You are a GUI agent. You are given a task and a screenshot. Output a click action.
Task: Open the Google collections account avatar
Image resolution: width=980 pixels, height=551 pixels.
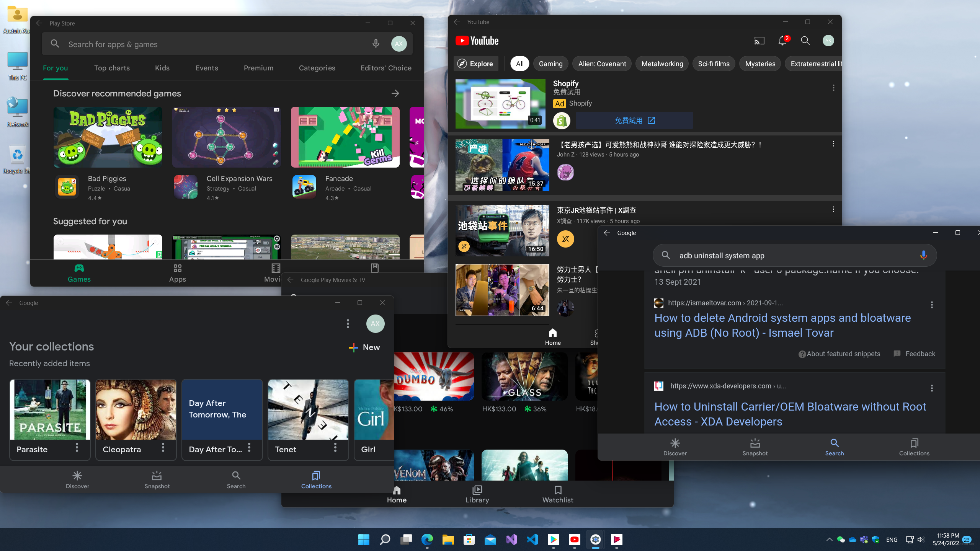coord(375,324)
